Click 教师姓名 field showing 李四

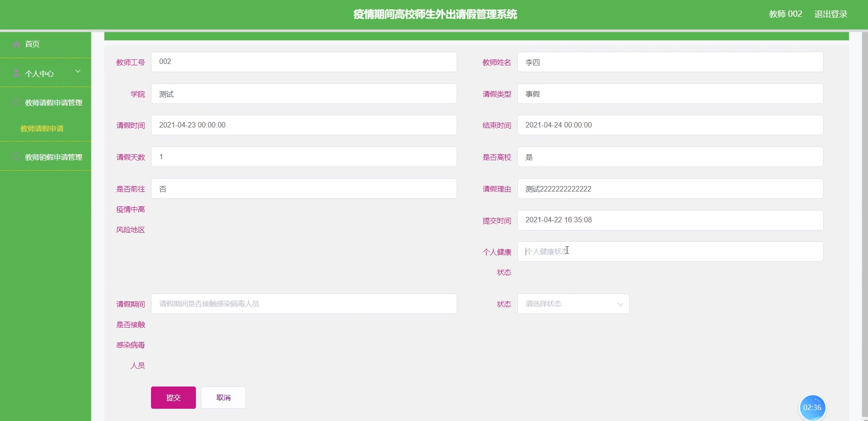pos(670,62)
